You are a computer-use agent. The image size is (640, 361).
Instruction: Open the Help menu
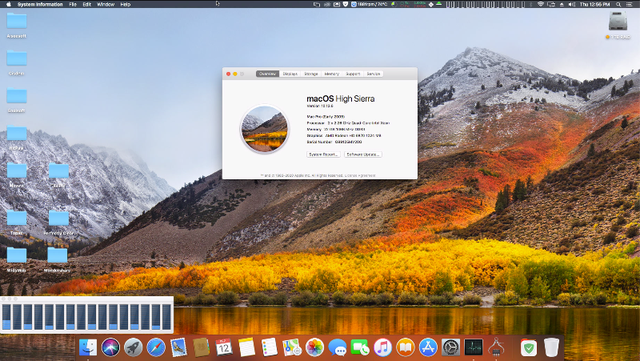(x=125, y=4)
